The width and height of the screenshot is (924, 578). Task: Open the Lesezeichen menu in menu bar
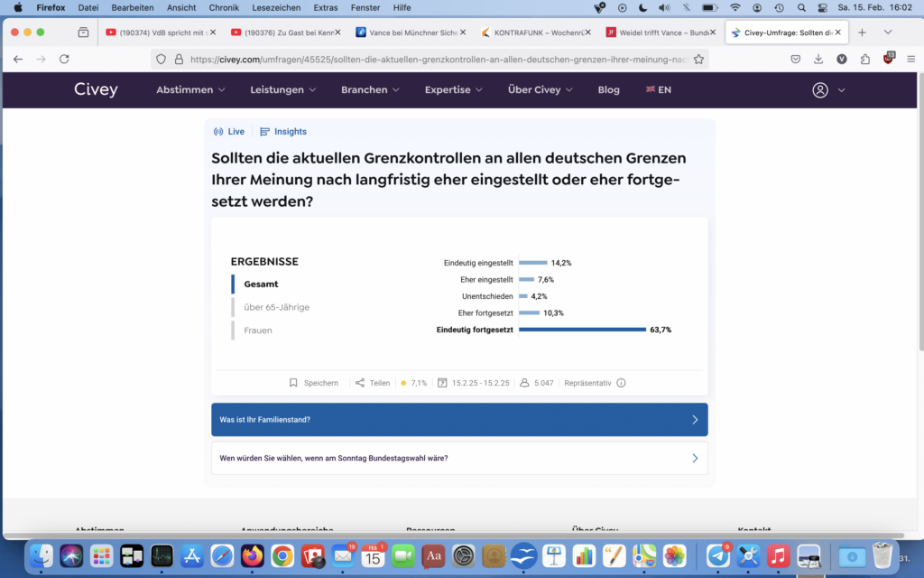[x=275, y=7]
